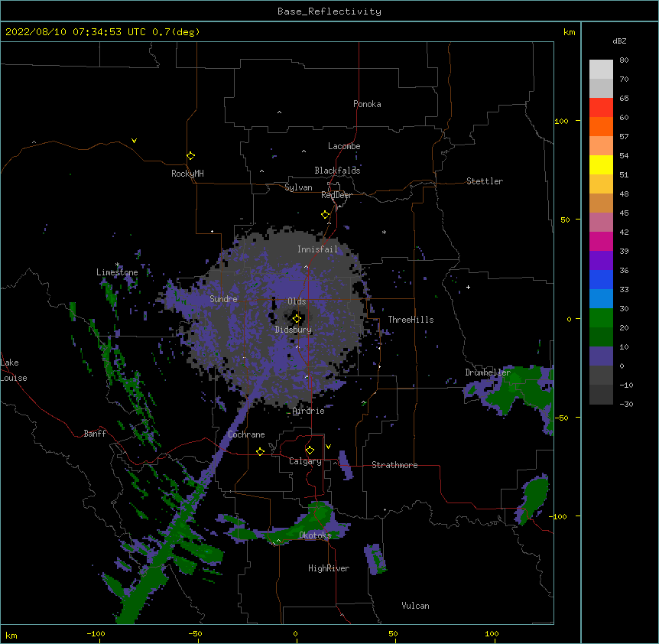The width and height of the screenshot is (659, 644).
Task: Select the Okotoks city label
Action: click(x=315, y=535)
